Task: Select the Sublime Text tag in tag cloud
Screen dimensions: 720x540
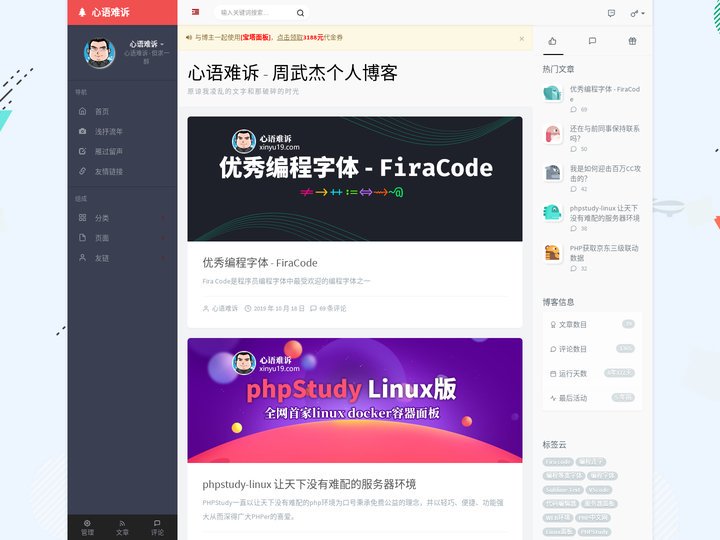Action: point(563,490)
